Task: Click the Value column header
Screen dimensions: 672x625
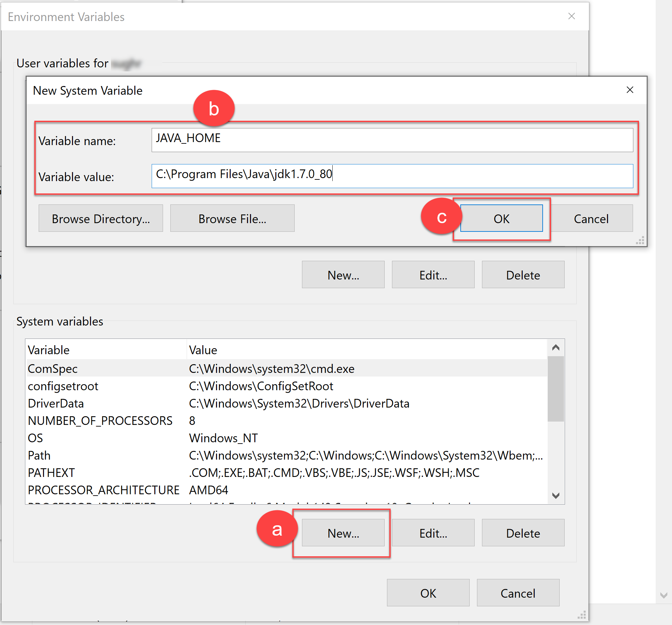Action: pyautogui.click(x=367, y=350)
